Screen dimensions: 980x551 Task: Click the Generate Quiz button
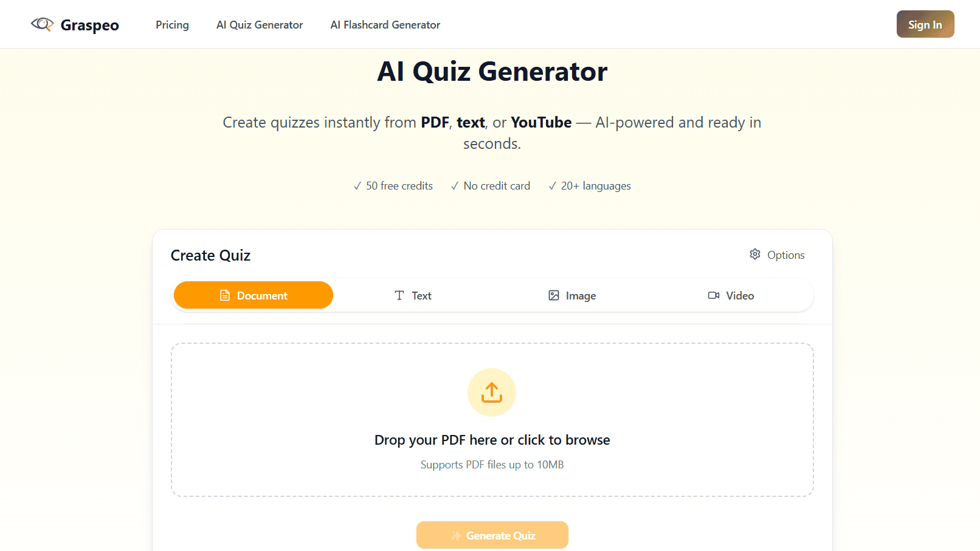[492, 535]
